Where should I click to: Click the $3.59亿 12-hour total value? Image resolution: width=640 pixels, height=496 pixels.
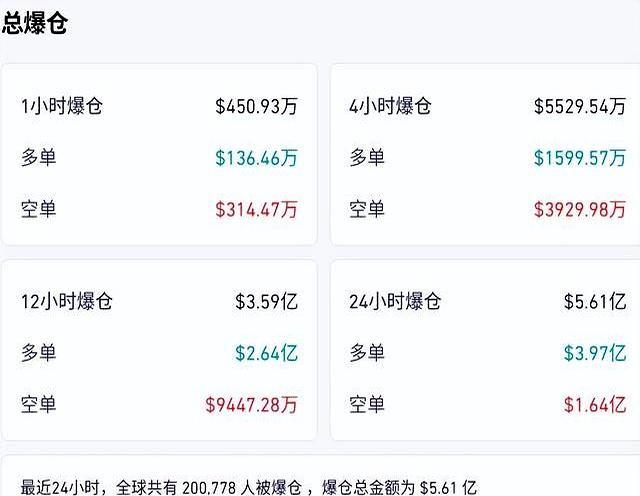[x=266, y=301]
